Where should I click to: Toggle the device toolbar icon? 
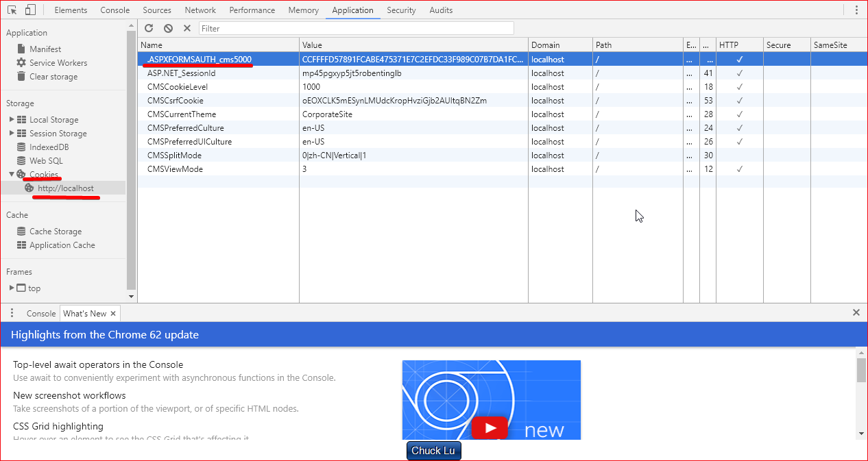(31, 10)
